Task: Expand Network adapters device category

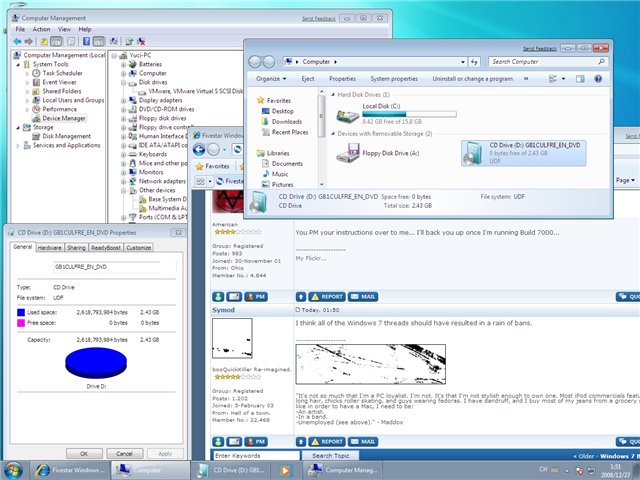Action: coord(123,181)
